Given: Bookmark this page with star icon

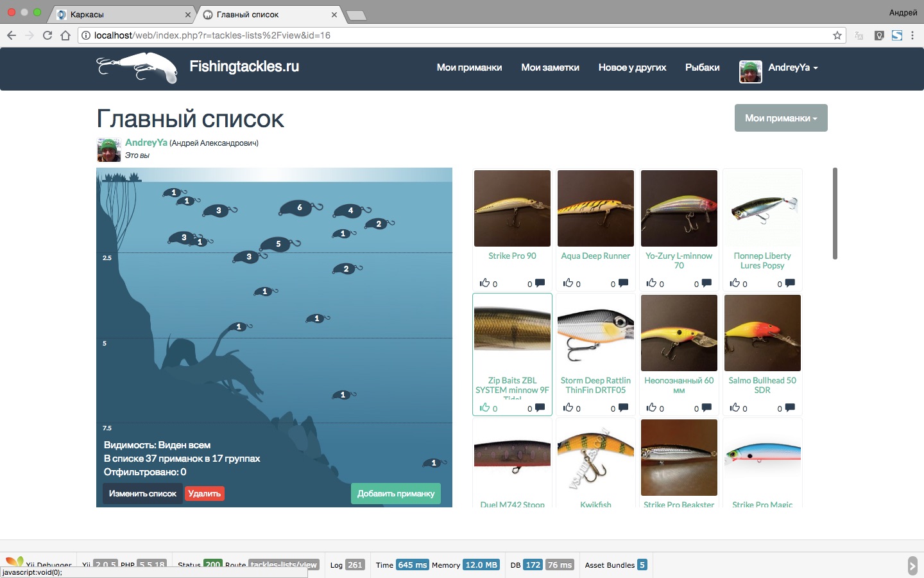Looking at the screenshot, I should pyautogui.click(x=837, y=35).
